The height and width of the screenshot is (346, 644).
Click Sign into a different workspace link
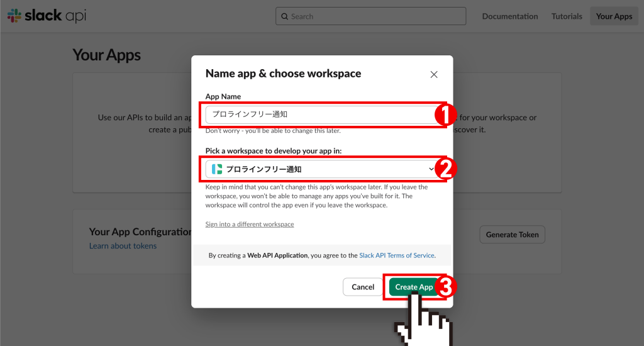pos(250,225)
